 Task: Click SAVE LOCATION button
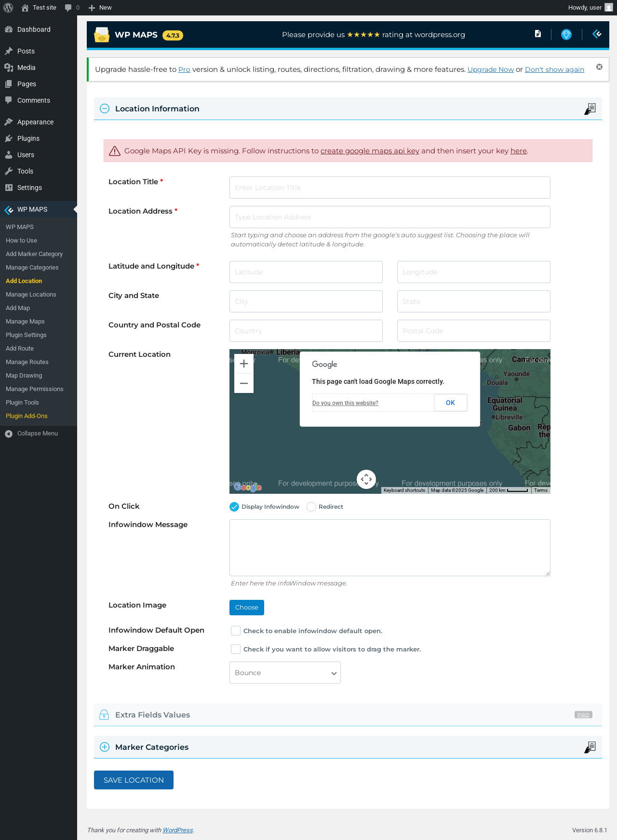(134, 780)
